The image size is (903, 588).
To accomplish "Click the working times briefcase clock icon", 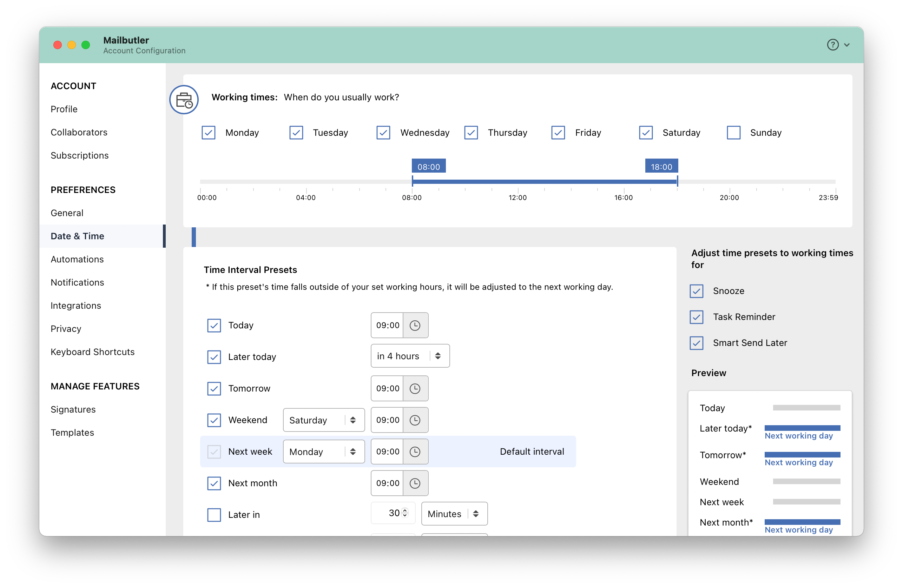I will pyautogui.click(x=184, y=100).
